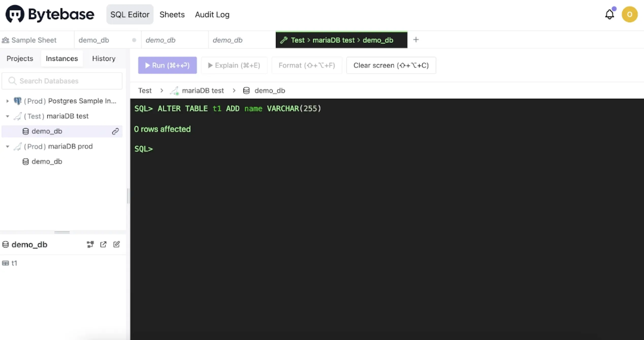The height and width of the screenshot is (340, 644).
Task: Switch to the Sample Sheet tab
Action: click(x=37, y=40)
